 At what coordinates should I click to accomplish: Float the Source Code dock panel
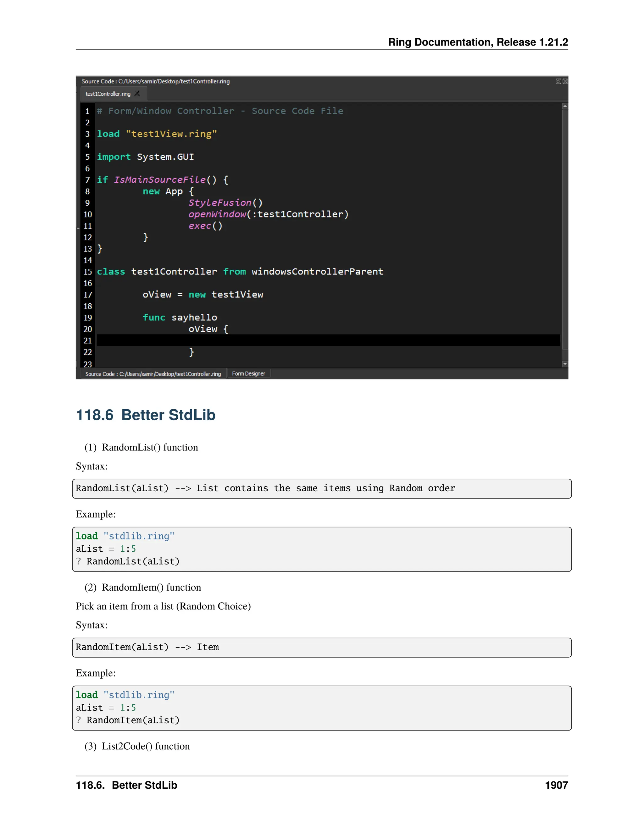pos(558,81)
